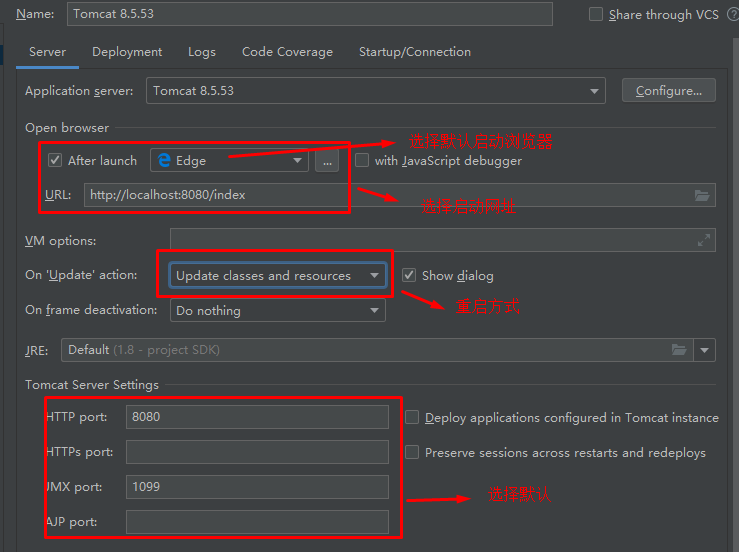This screenshot has width=739, height=552.
Task: Open Application server Tomcat 8.5.53 dropdown
Action: (x=376, y=91)
